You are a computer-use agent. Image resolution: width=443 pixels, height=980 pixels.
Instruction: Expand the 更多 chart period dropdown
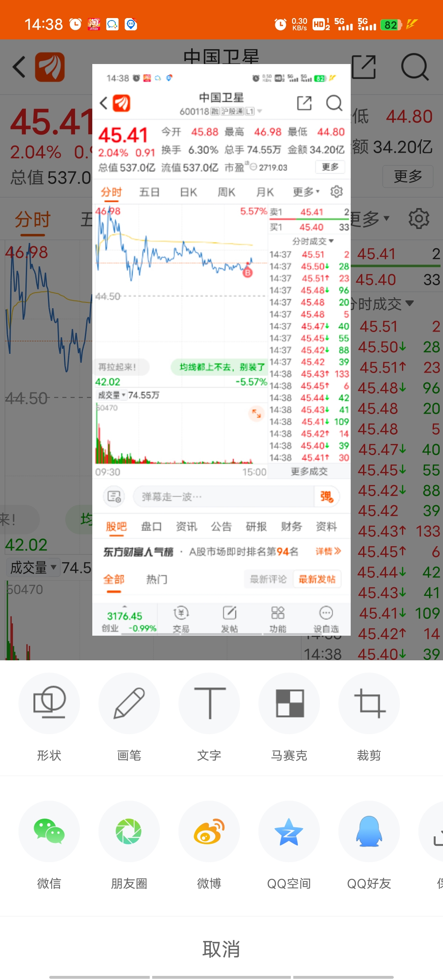point(370,219)
